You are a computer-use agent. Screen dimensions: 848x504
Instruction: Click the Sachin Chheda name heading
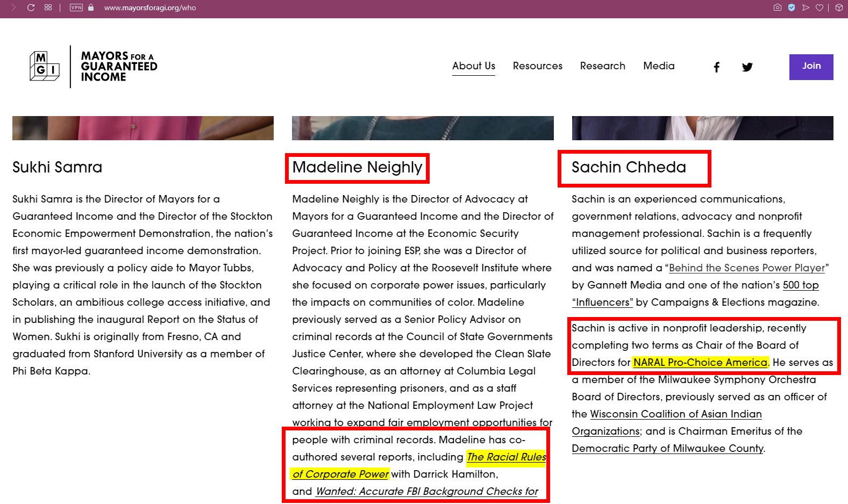pos(629,167)
